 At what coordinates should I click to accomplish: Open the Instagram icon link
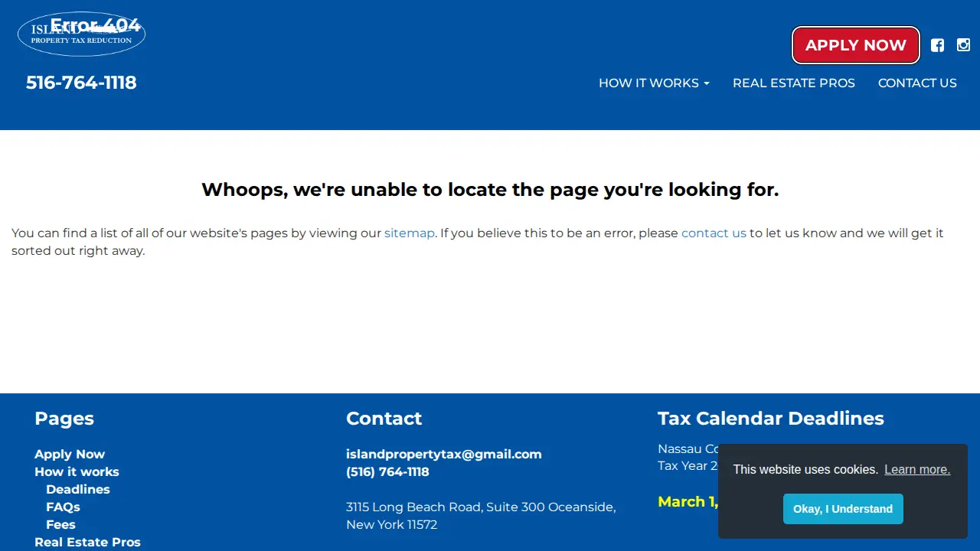point(963,45)
